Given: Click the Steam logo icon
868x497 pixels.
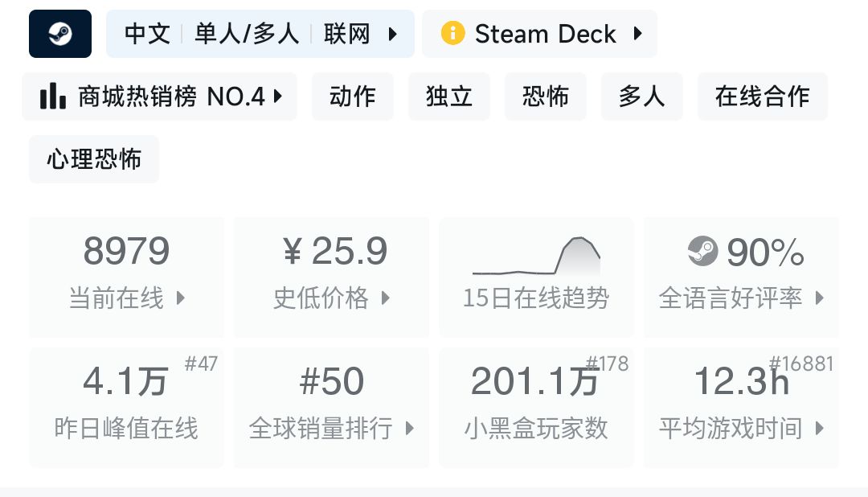Looking at the screenshot, I should coord(60,34).
